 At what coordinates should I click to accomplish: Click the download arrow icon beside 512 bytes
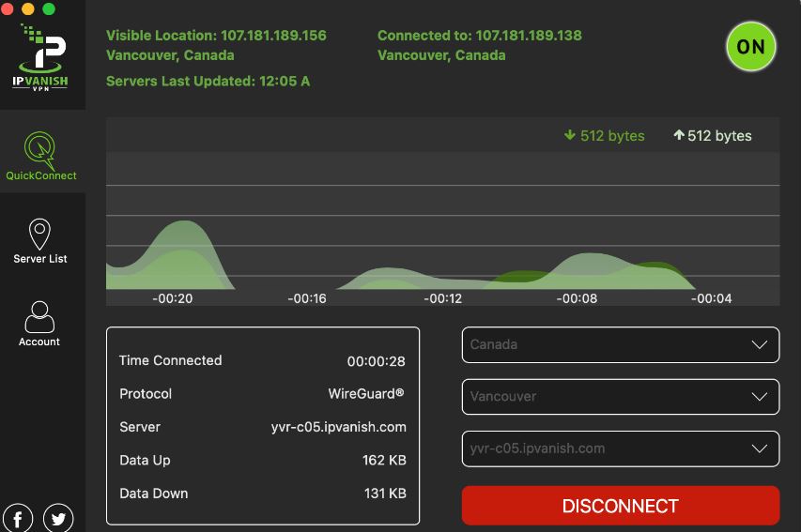pos(570,135)
